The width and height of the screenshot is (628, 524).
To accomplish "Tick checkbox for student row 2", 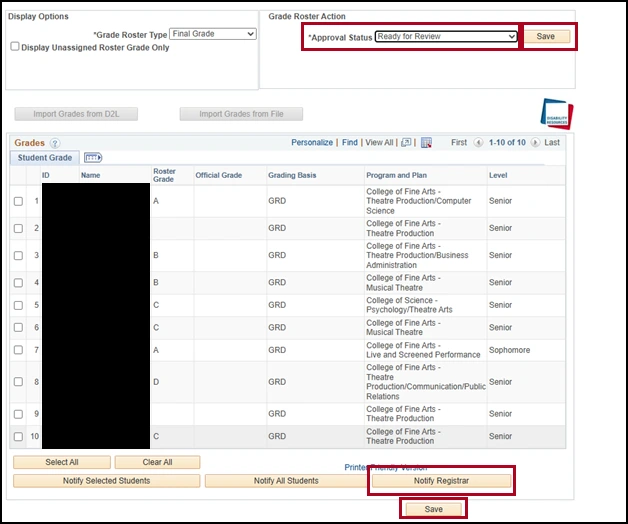I will [18, 228].
